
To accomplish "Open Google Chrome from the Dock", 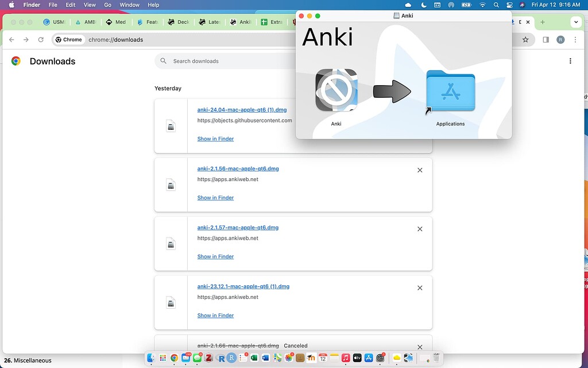I will click(174, 358).
